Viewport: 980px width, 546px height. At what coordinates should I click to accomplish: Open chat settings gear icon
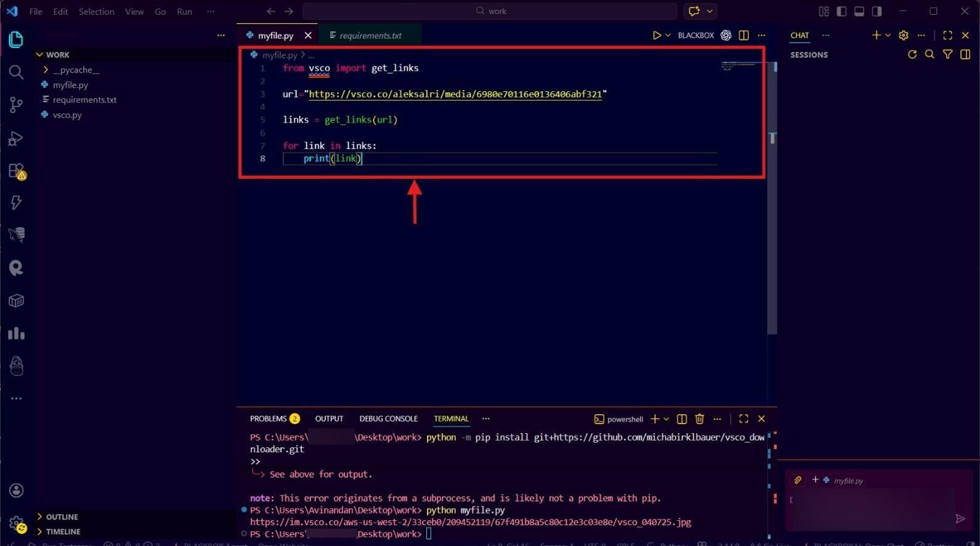click(x=904, y=35)
